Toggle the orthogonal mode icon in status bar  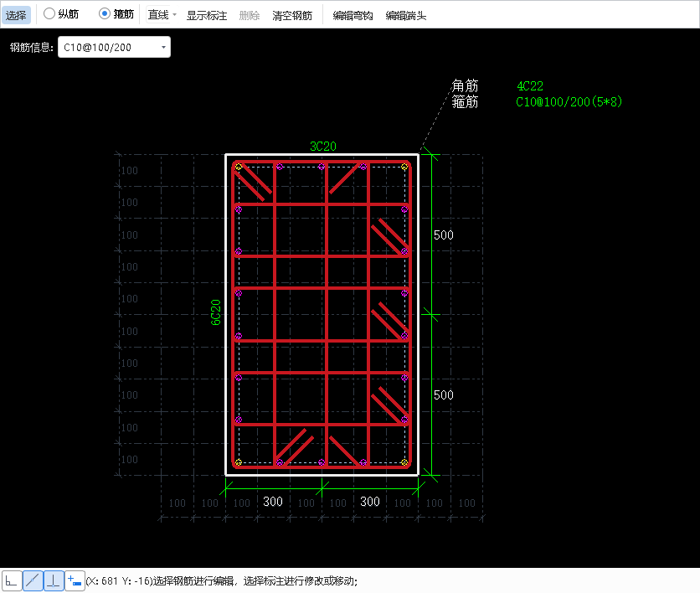click(11, 581)
